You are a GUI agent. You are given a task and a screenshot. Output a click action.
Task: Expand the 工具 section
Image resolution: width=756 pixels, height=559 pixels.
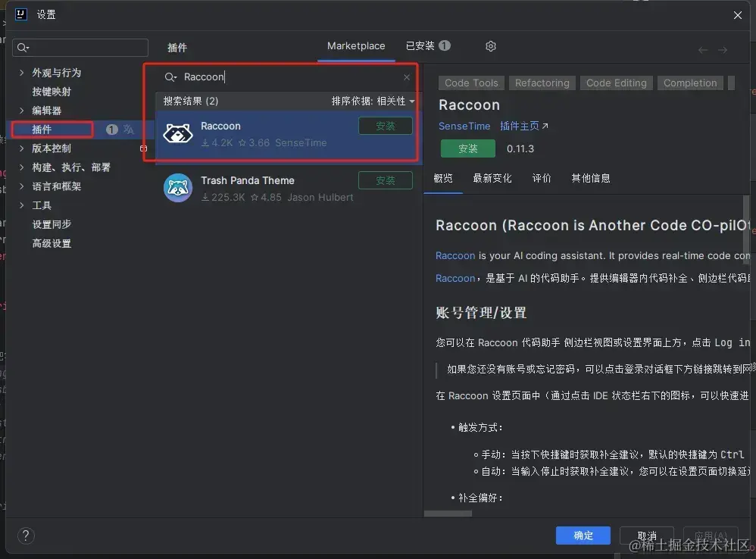point(21,205)
